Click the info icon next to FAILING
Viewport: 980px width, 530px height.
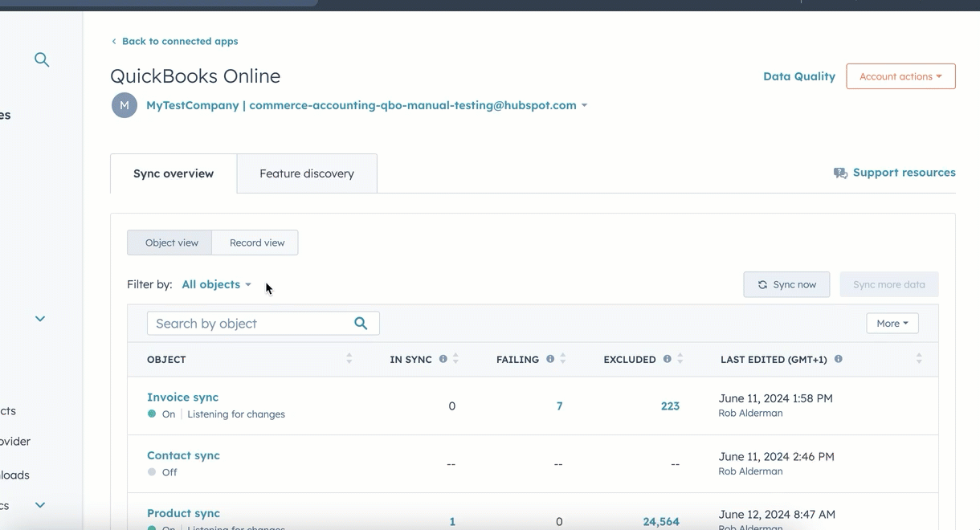pos(550,359)
